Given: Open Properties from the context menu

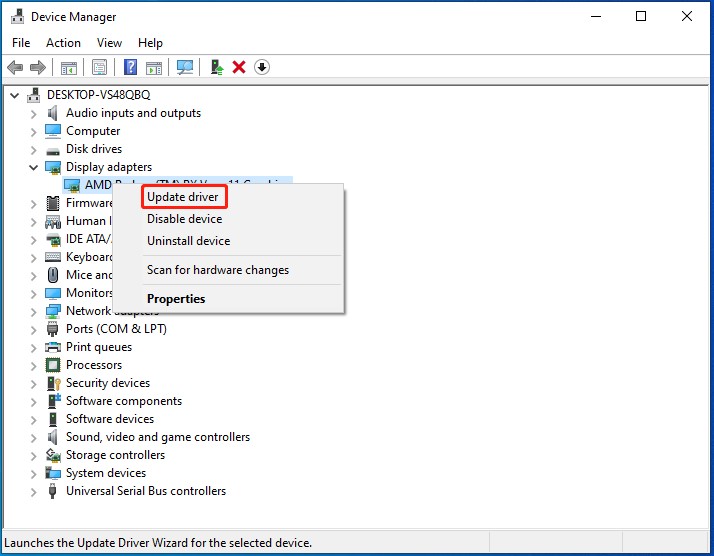Looking at the screenshot, I should click(x=176, y=299).
